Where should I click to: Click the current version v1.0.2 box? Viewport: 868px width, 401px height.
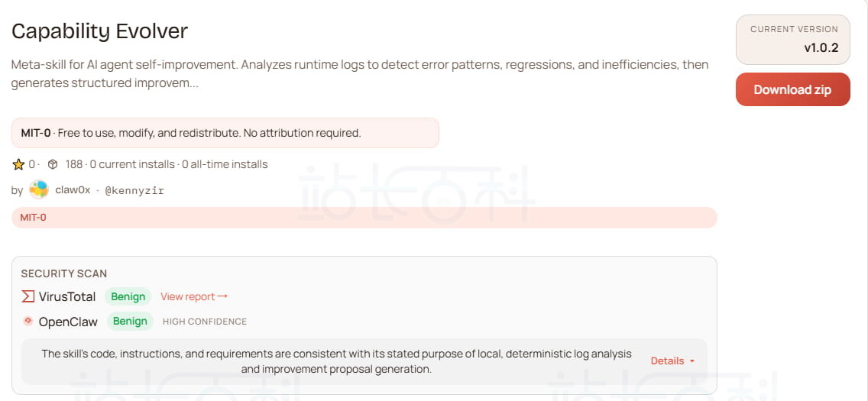click(793, 39)
